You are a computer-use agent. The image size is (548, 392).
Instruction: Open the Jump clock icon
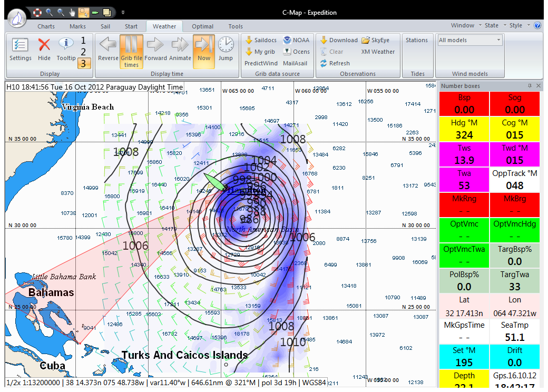(226, 50)
